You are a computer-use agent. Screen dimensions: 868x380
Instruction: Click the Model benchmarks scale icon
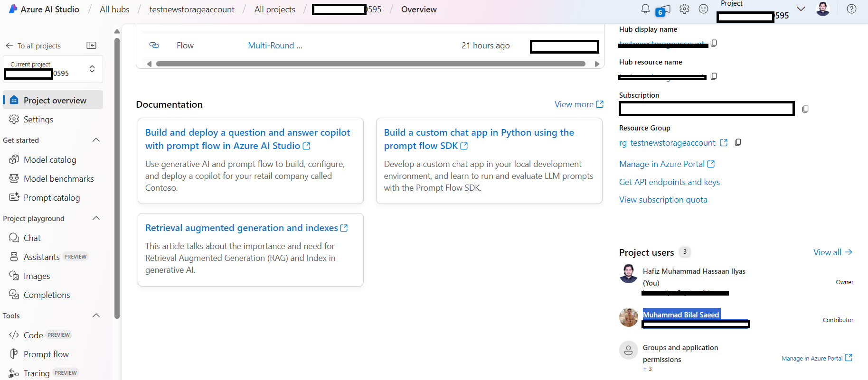14,178
